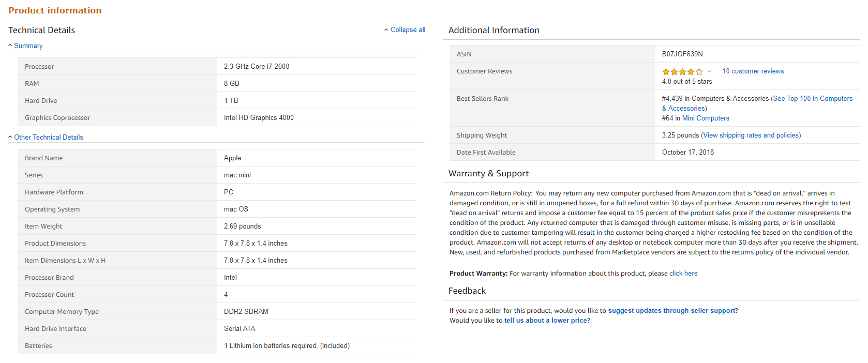Collapse the Summary section
868x363 pixels.
(28, 46)
